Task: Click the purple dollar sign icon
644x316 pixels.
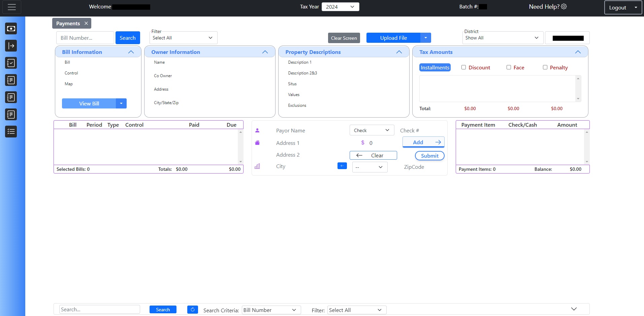Action: (363, 143)
